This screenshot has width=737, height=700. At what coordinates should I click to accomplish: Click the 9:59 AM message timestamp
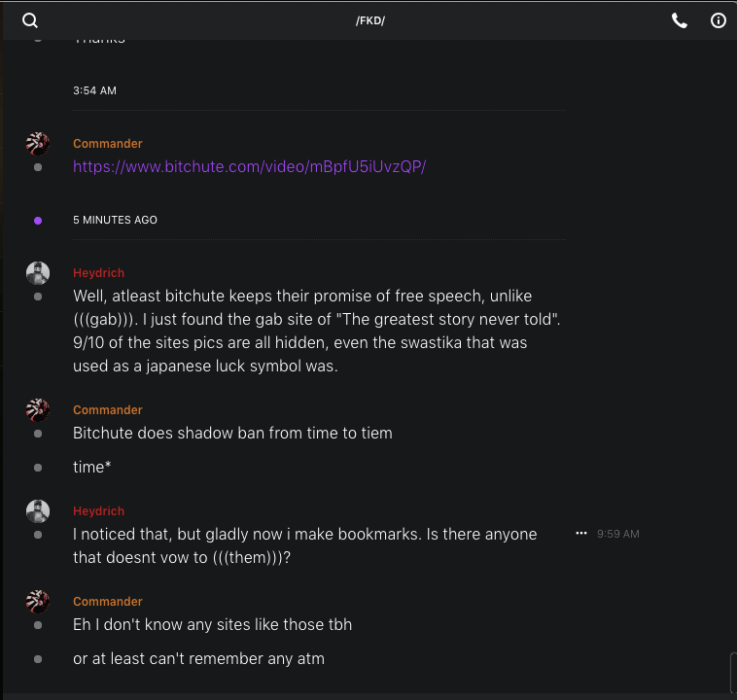(x=618, y=534)
